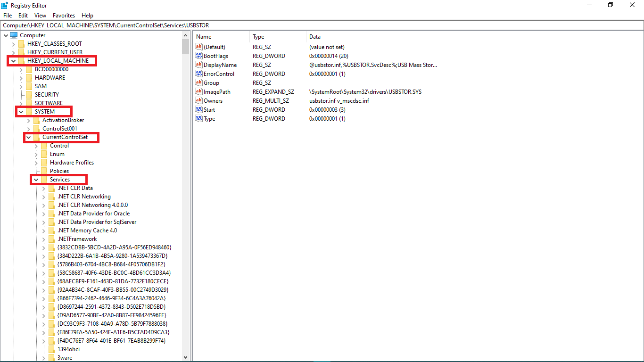Collapse the CurrentControlSet node
This screenshot has width=644, height=362.
[x=28, y=137]
